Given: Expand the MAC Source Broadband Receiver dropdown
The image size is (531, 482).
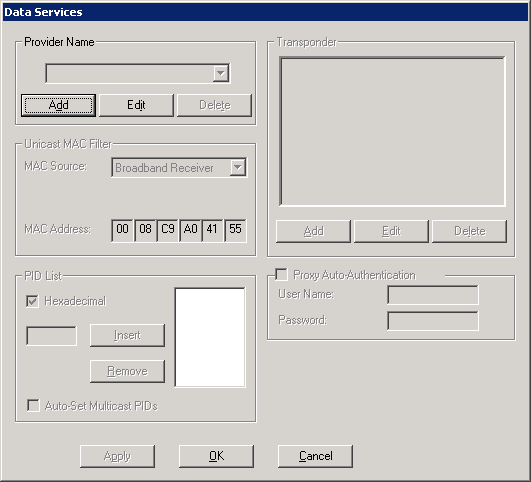Looking at the screenshot, I should tap(238, 167).
